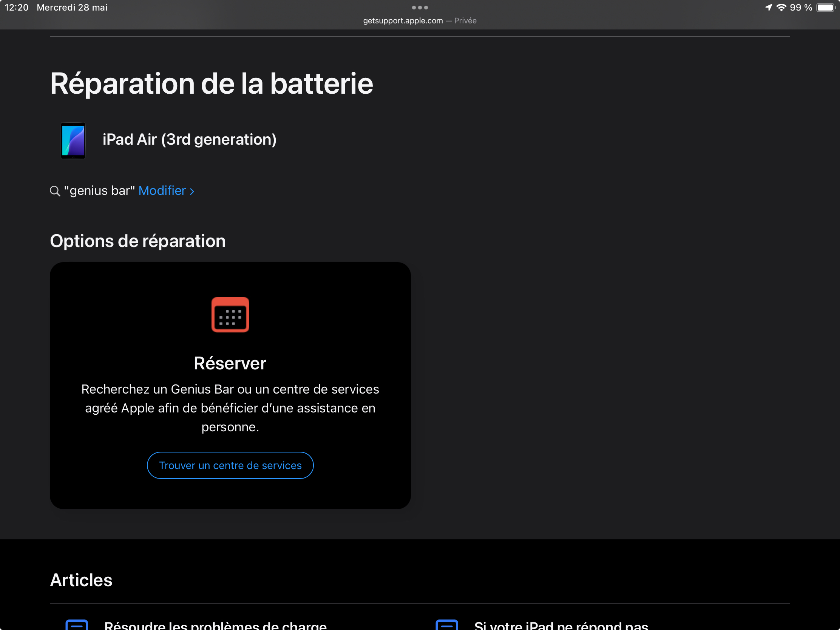Screen dimensions: 840x630
Task: Tap the three-dots multitasking icon at top
Action: [420, 8]
